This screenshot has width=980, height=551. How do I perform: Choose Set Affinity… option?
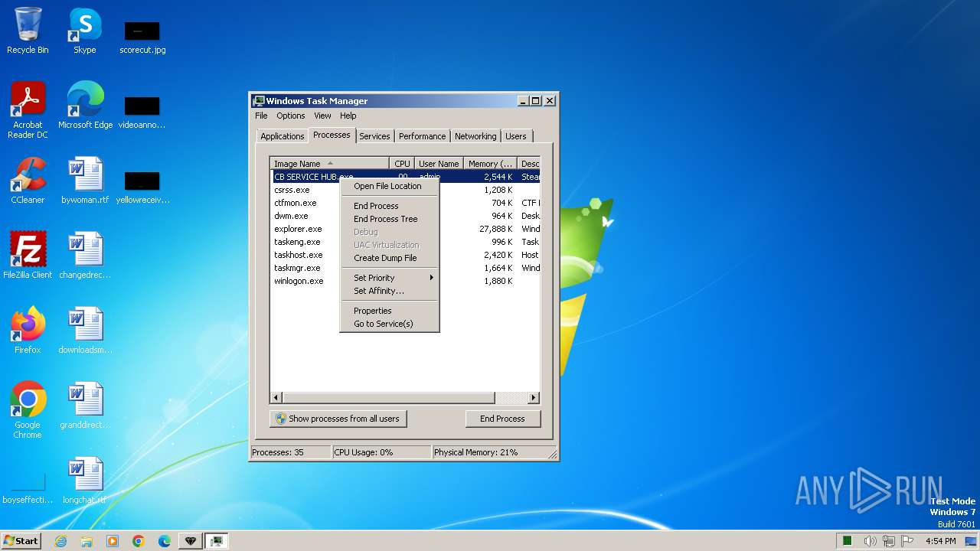[390, 291]
